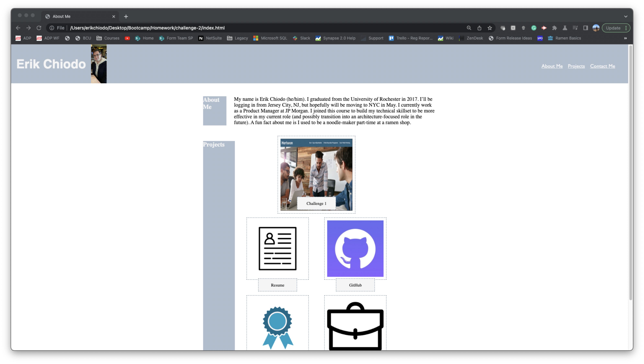This screenshot has width=644, height=364.
Task: Open the Courses bookmarks folder
Action: [108, 38]
